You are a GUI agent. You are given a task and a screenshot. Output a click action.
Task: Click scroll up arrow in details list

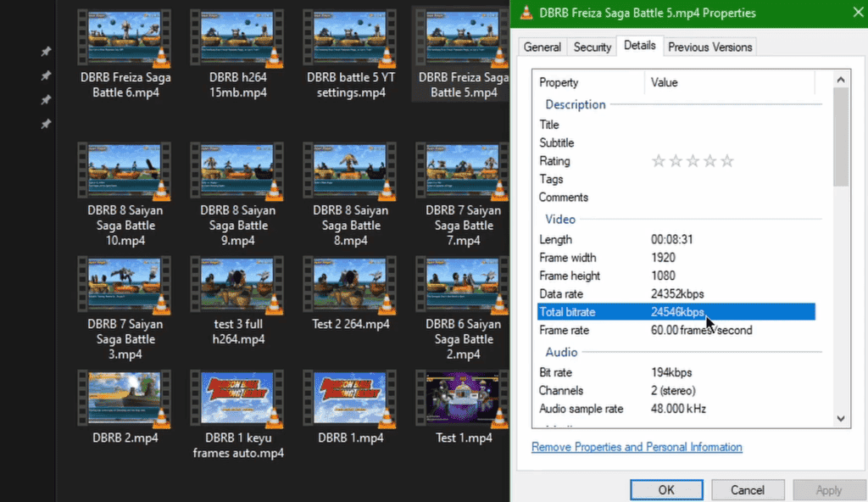[x=841, y=80]
